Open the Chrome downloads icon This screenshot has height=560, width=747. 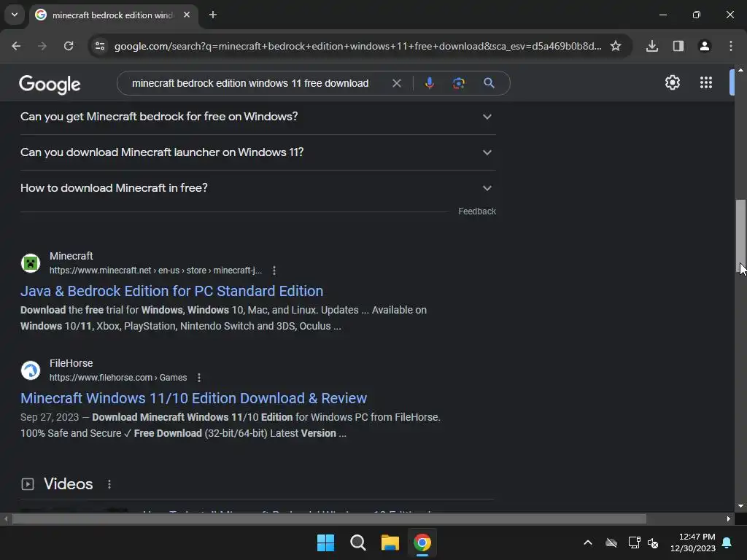coord(652,46)
